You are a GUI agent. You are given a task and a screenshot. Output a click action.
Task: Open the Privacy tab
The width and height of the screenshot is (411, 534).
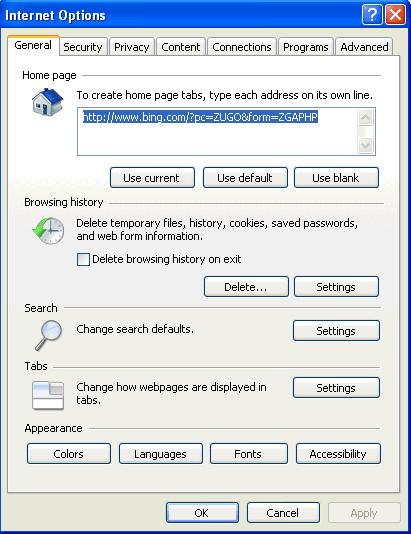[131, 47]
